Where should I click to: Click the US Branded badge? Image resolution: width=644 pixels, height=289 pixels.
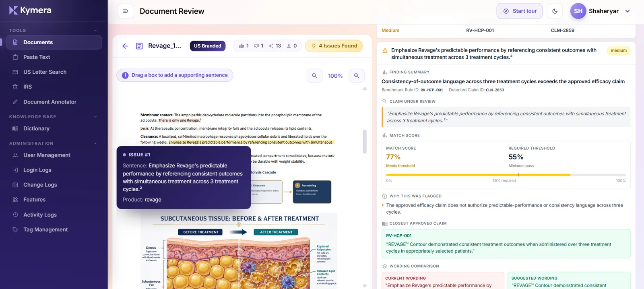[x=207, y=46]
